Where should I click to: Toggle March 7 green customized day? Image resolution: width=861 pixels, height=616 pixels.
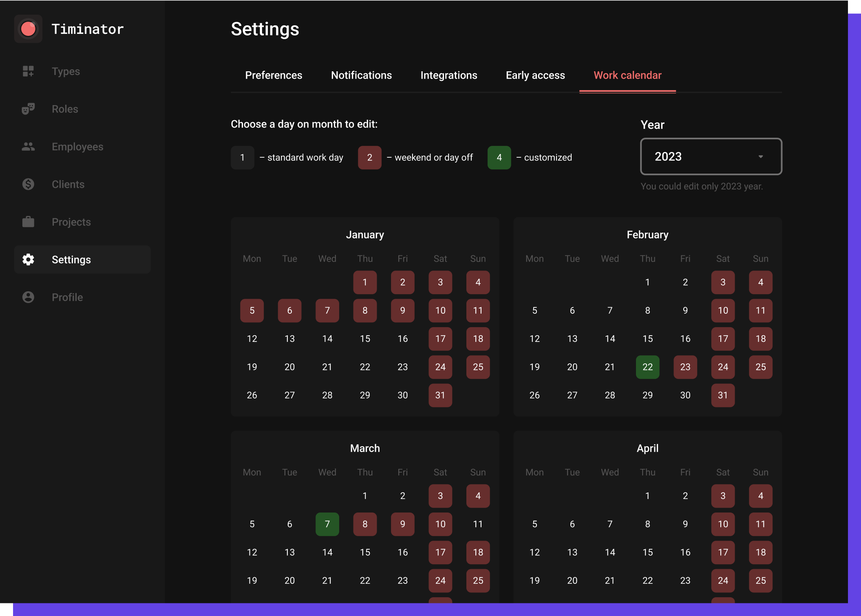[x=327, y=524]
